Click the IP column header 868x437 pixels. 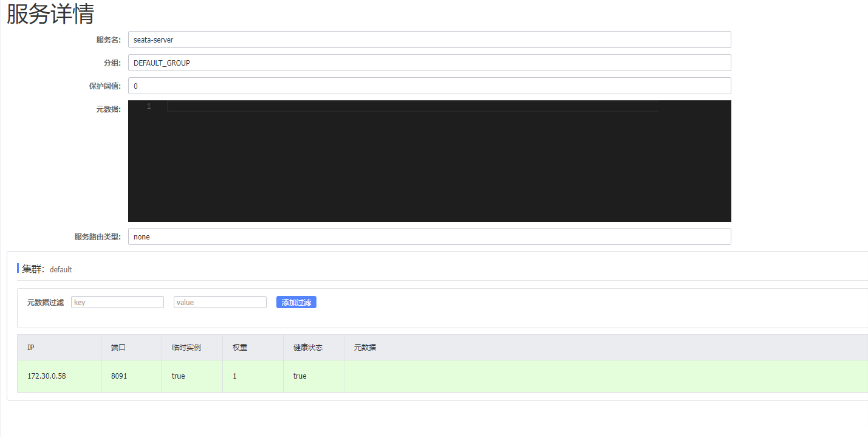pos(30,347)
